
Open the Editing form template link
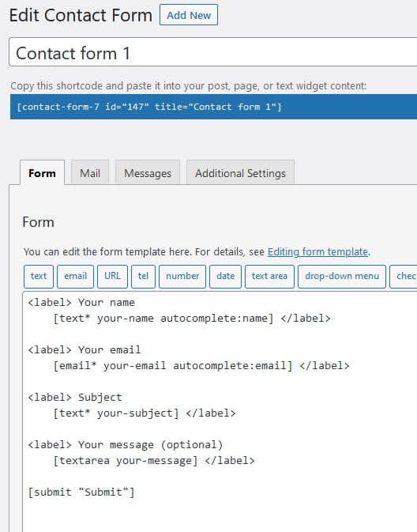pyautogui.click(x=317, y=251)
